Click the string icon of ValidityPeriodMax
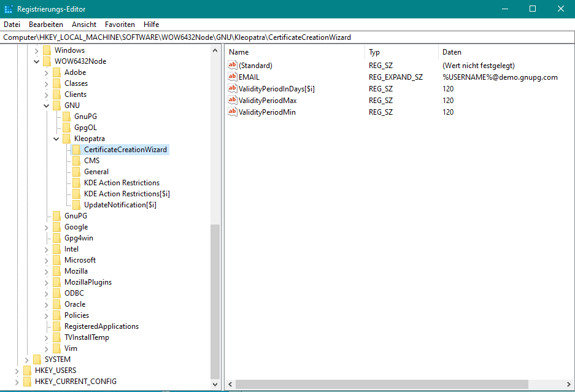575x392 pixels. click(233, 101)
